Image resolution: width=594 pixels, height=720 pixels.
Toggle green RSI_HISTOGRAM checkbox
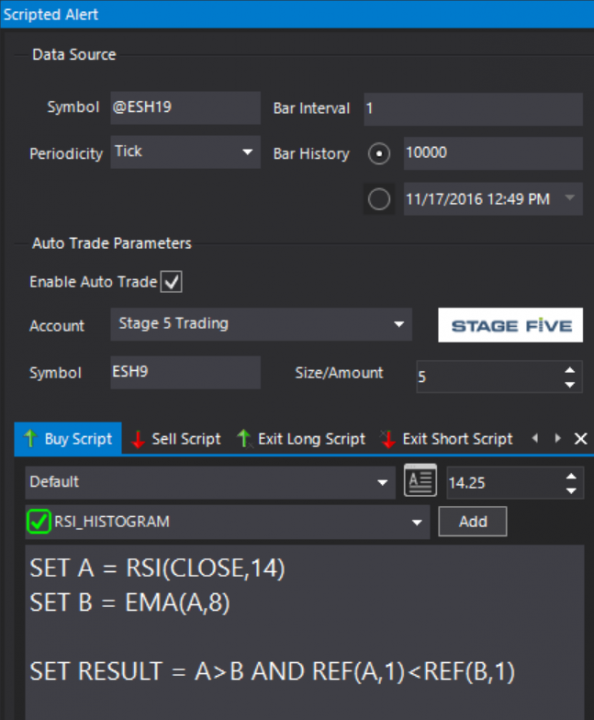pos(38,521)
